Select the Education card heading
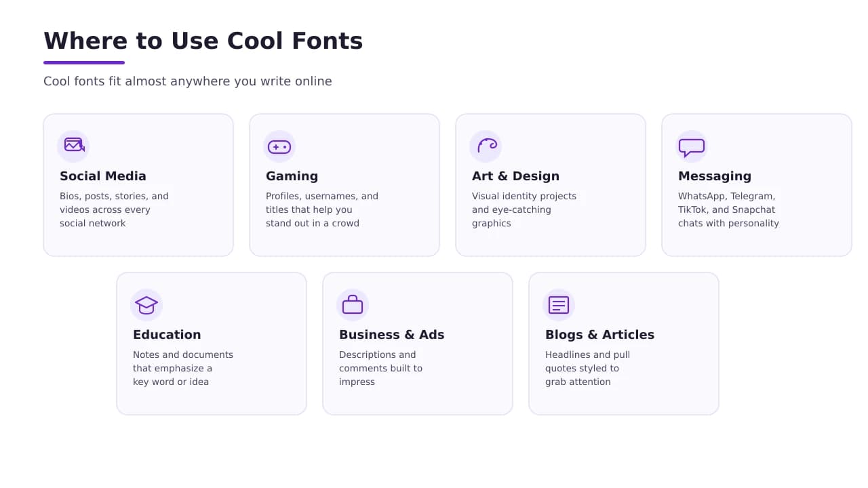Image resolution: width=868 pixels, height=488 pixels. click(167, 335)
